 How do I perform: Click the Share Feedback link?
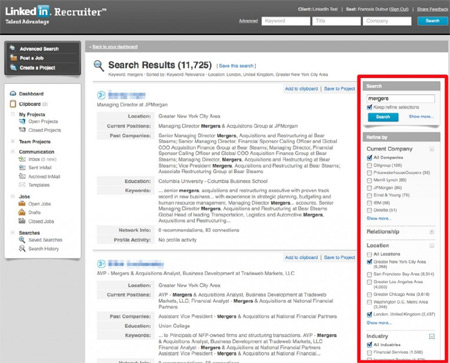tap(432, 9)
